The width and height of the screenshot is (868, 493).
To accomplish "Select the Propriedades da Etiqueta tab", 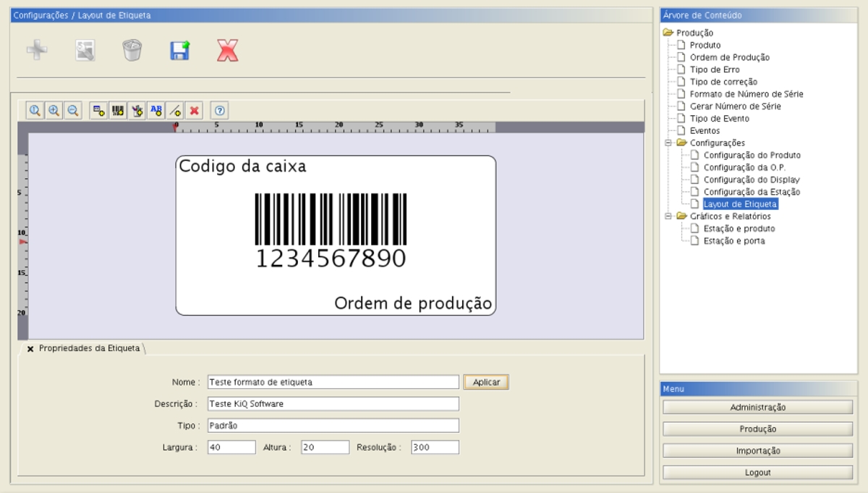I will (89, 348).
